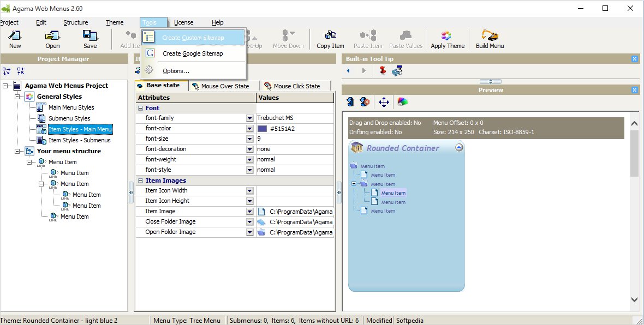Choose Create Google Sitemap menu entry
Image resolution: width=644 pixels, height=325 pixels.
pos(193,53)
